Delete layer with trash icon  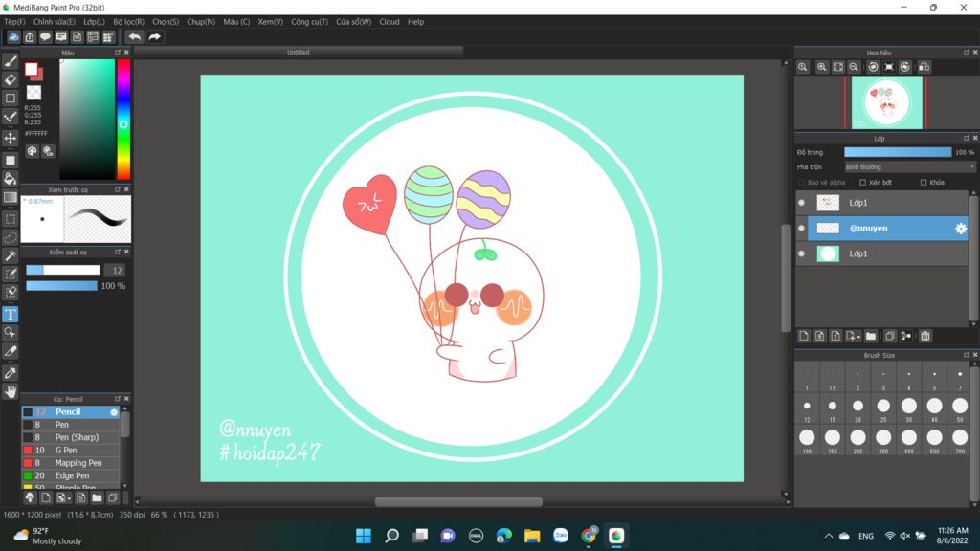pyautogui.click(x=925, y=336)
